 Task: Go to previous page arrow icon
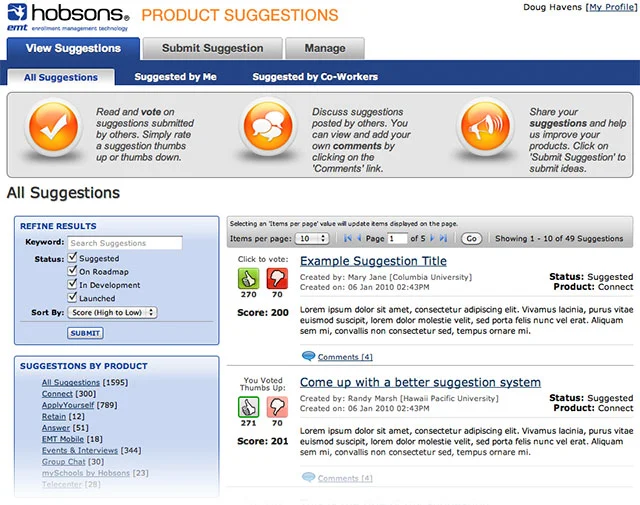(359, 238)
